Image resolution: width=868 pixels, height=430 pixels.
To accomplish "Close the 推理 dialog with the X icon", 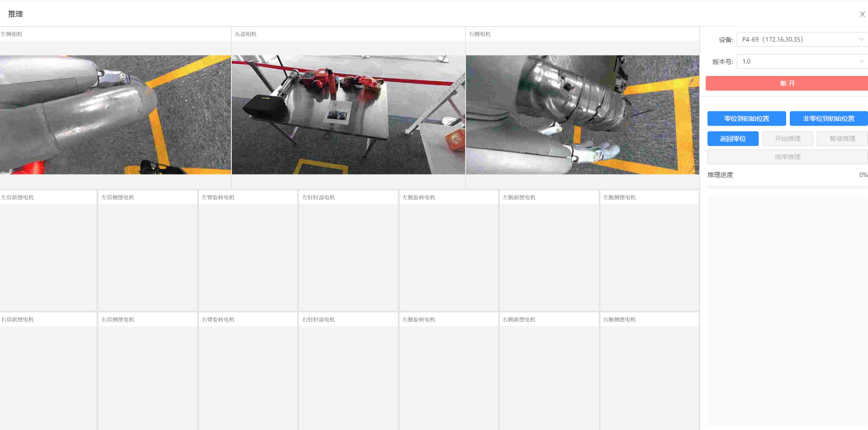I will tap(862, 14).
